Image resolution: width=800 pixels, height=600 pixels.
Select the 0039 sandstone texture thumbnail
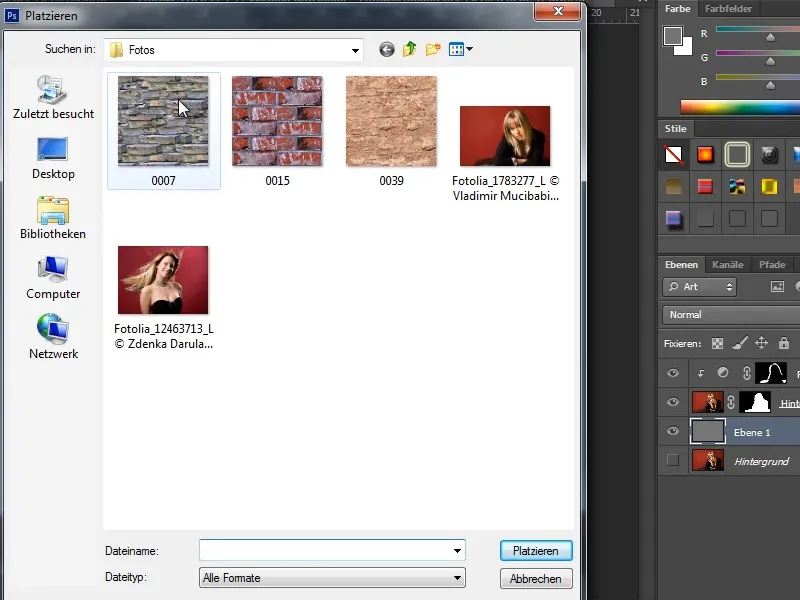(x=391, y=121)
